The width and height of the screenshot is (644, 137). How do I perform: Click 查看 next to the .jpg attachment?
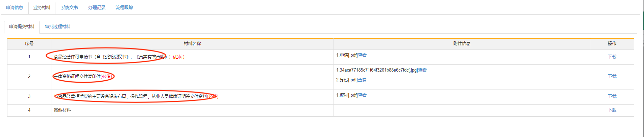pyautogui.click(x=422, y=70)
